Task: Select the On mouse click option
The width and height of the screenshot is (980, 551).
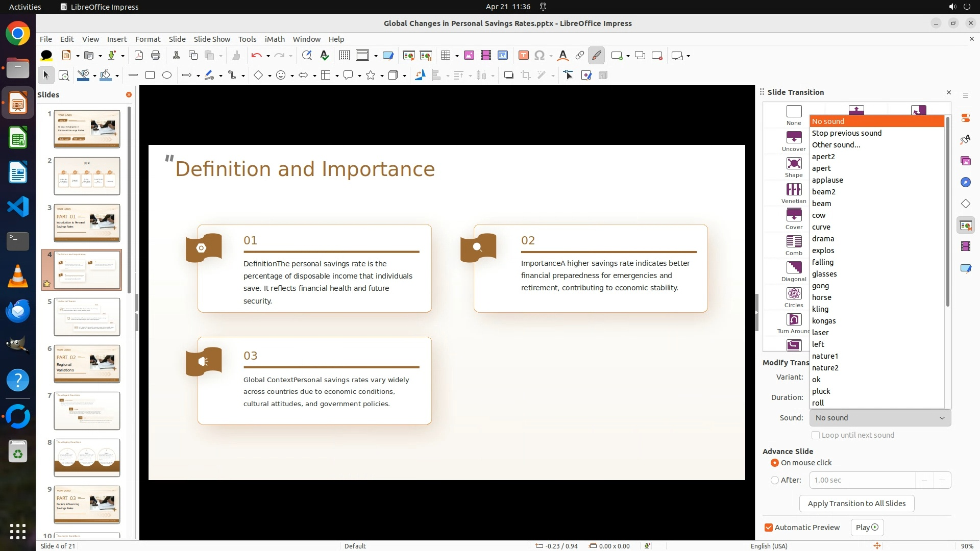Action: [x=775, y=463]
